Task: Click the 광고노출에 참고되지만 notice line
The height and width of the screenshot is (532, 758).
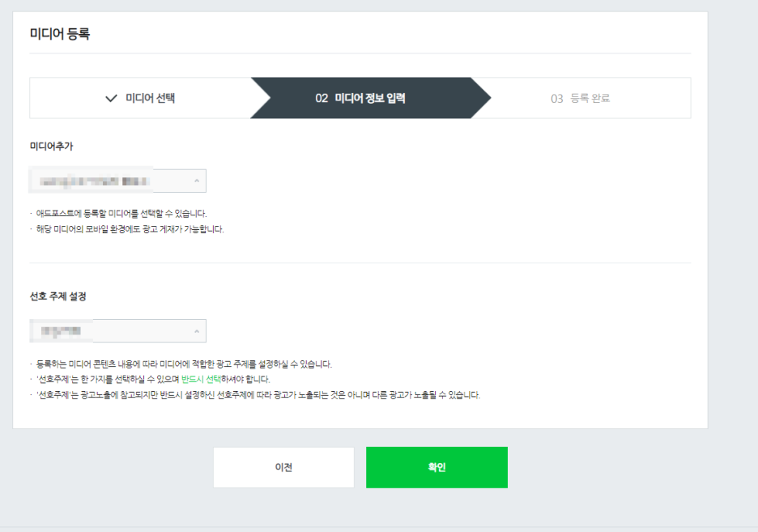Action: 258,395
